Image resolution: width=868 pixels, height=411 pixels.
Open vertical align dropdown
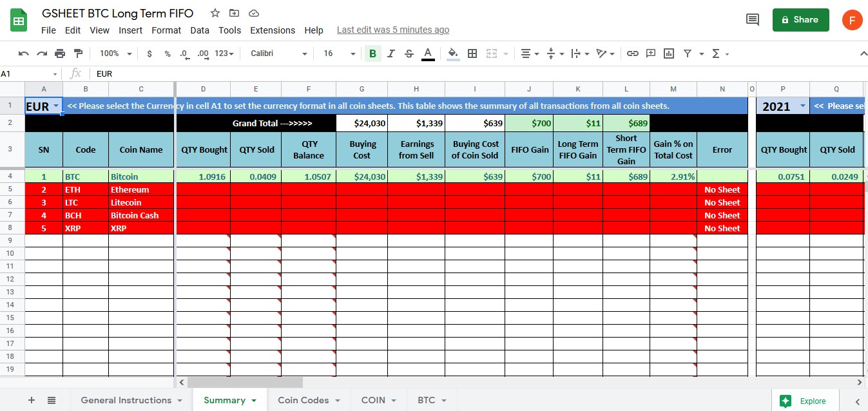click(554, 53)
